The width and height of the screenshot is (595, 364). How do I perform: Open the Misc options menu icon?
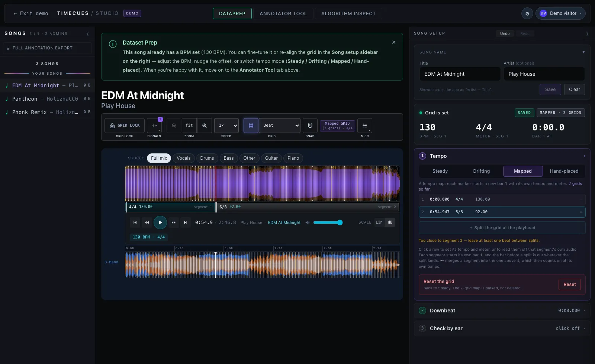[x=365, y=126]
